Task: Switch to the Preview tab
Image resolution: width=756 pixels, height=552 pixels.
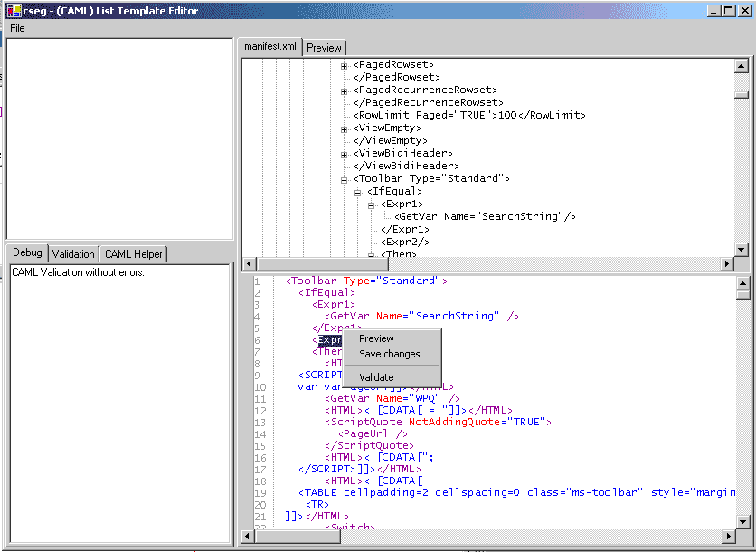Action: coord(324,48)
